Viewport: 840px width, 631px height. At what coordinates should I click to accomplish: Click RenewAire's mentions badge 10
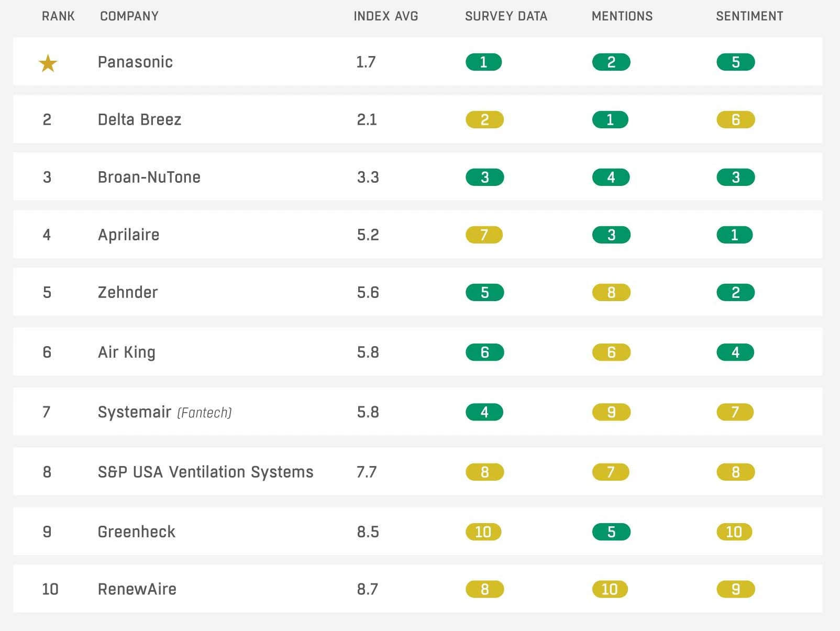pos(610,590)
